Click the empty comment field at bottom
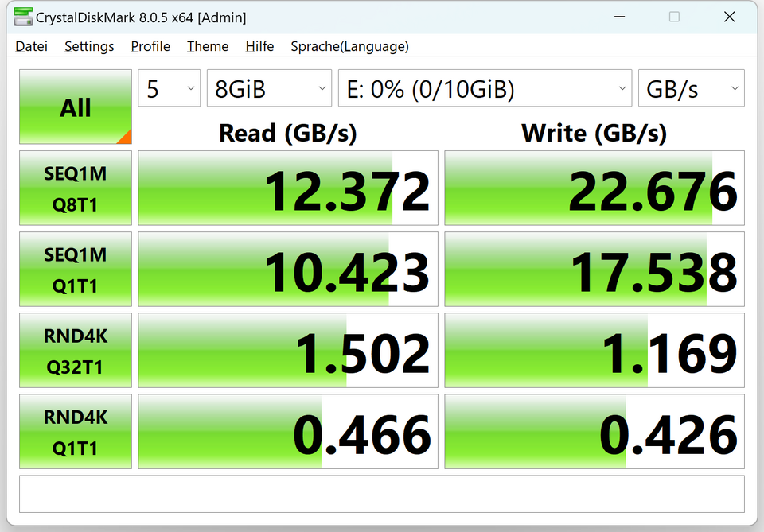 (x=381, y=494)
